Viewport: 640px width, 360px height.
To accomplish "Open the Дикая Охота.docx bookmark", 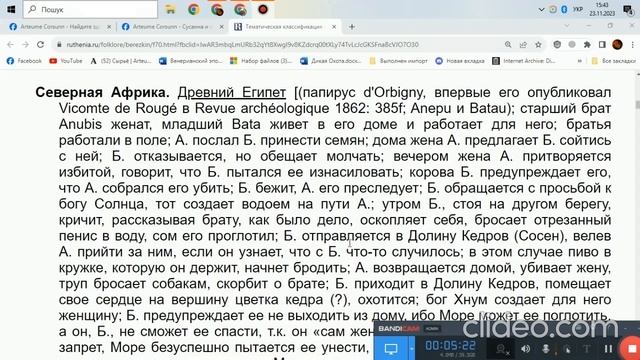I will tap(331, 61).
